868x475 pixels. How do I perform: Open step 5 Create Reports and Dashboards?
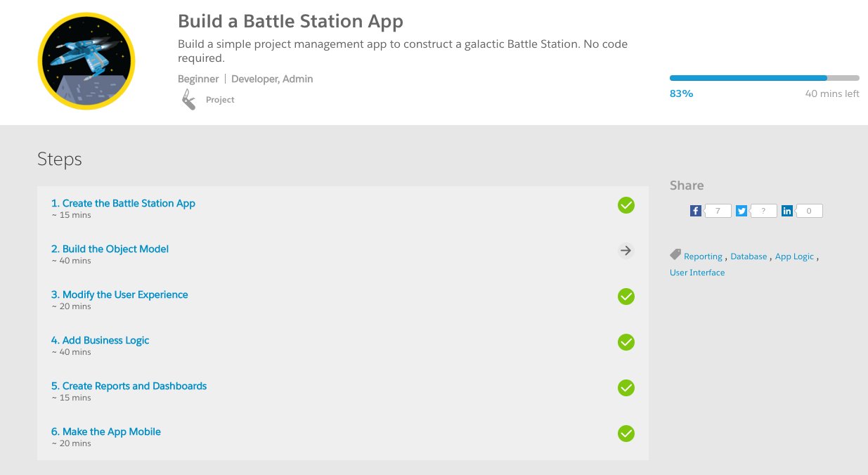[x=129, y=386]
